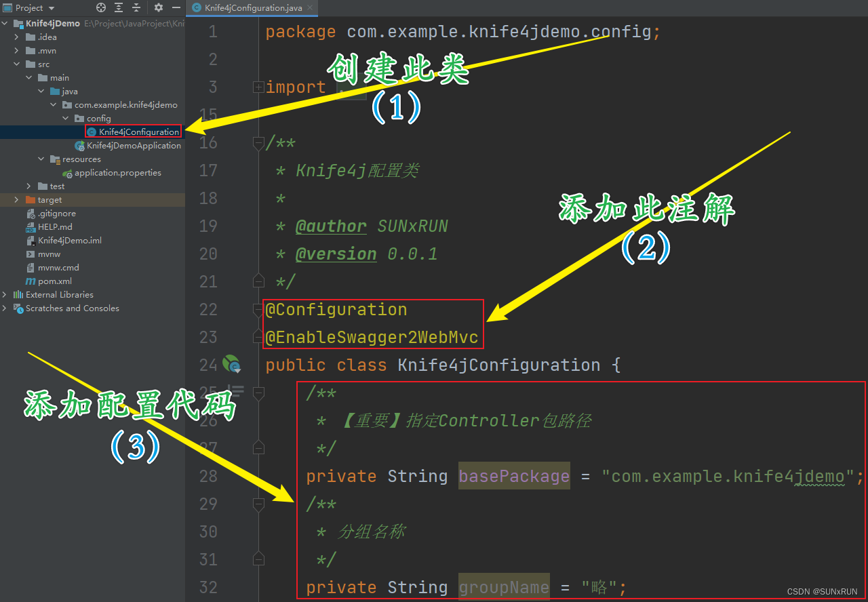Expand the .mvn folder chevron
Viewport: 868px width, 602px height.
click(17, 51)
